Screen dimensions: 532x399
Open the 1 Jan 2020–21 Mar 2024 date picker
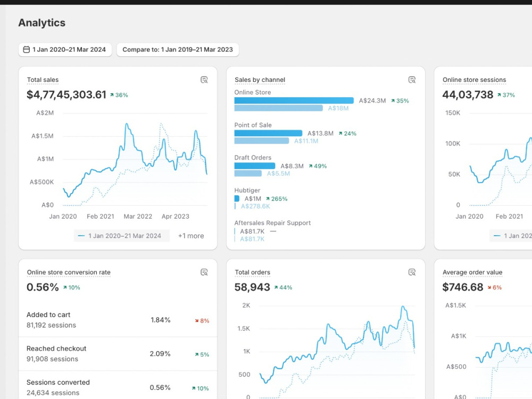65,49
